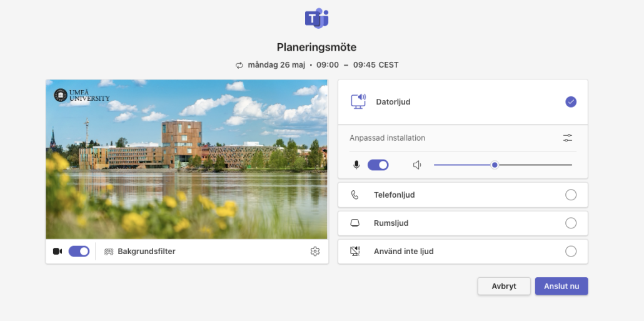
Task: Toggle the microphone switch
Action: pyautogui.click(x=378, y=165)
